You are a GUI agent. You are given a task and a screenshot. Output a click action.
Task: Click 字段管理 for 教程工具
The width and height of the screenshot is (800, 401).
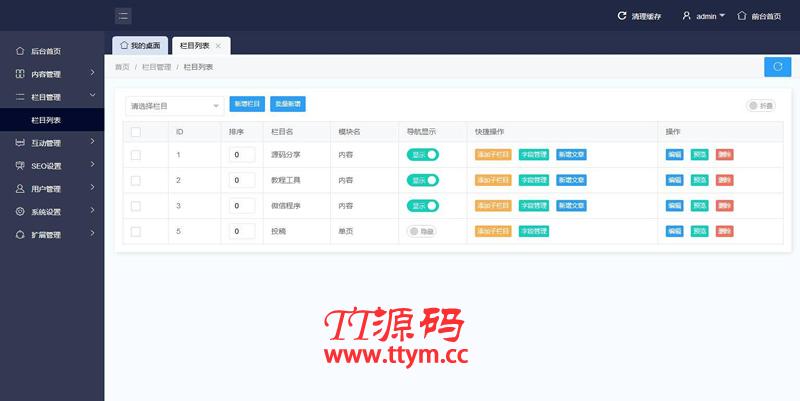[534, 180]
